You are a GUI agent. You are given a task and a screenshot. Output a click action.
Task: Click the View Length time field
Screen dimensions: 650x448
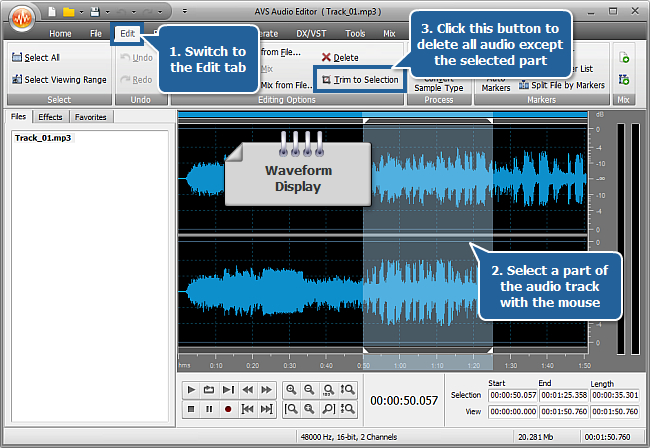[615, 412]
